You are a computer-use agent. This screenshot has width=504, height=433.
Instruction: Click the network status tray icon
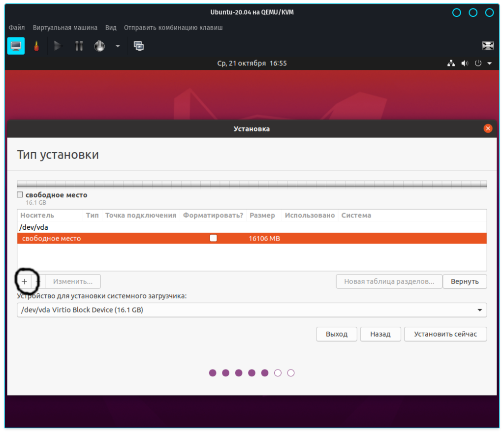[451, 63]
